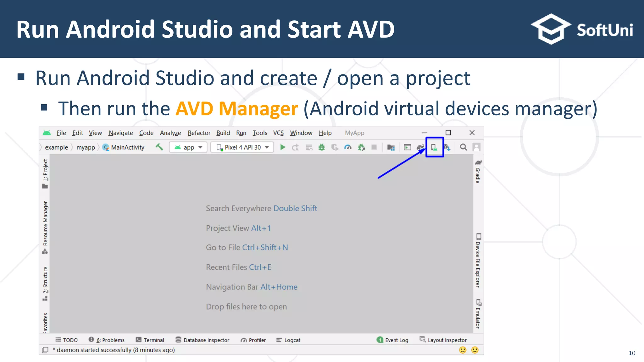Open the Code menu
644x362 pixels.
pos(146,133)
